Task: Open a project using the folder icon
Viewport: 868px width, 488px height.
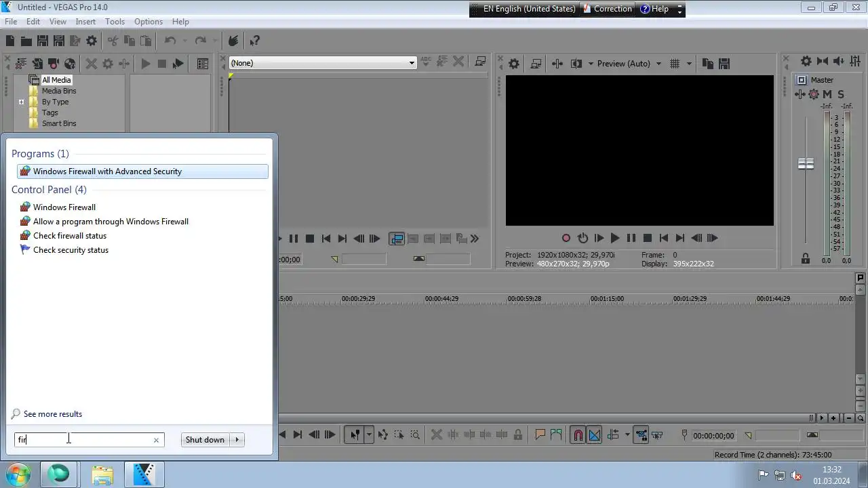Action: [x=27, y=41]
